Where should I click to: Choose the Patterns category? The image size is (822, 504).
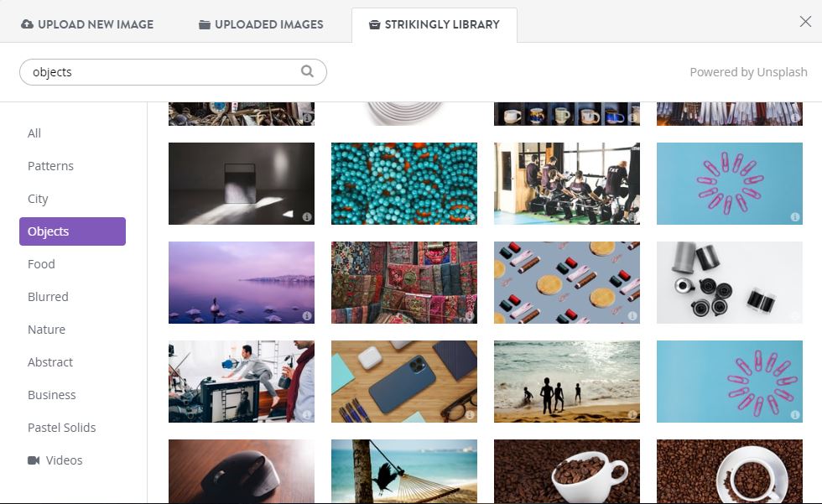[x=50, y=166]
